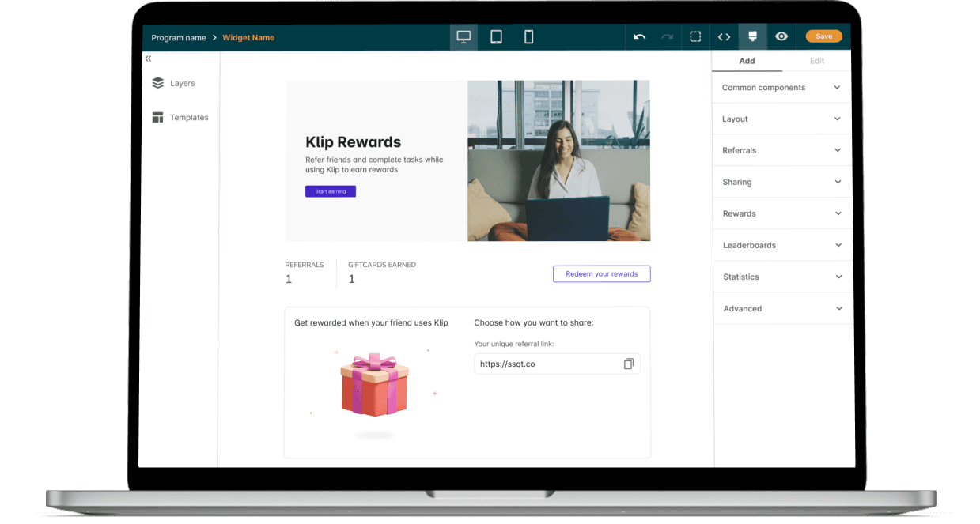Select the REFERRALS statistic label

tap(305, 265)
